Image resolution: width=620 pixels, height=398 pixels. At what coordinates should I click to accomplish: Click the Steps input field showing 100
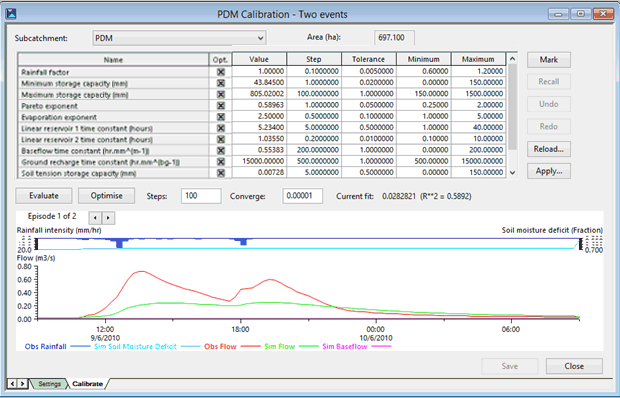point(201,196)
